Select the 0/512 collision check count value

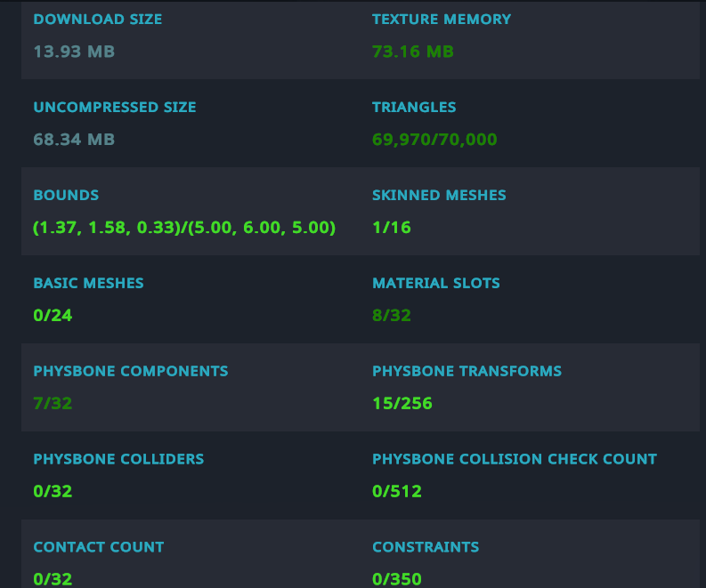click(x=397, y=492)
